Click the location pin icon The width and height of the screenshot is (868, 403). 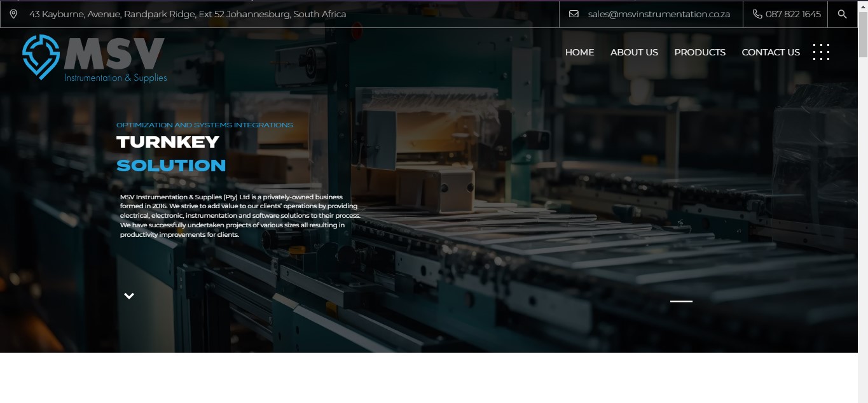tap(13, 14)
